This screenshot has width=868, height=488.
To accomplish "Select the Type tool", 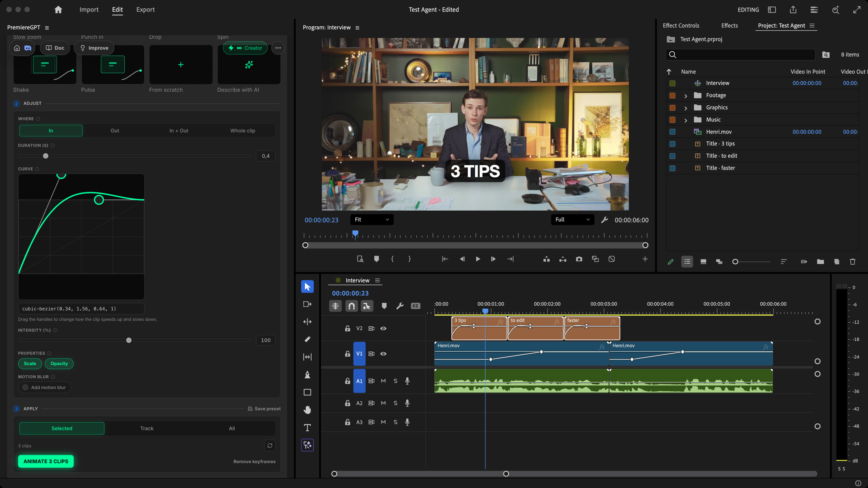I will [x=307, y=427].
